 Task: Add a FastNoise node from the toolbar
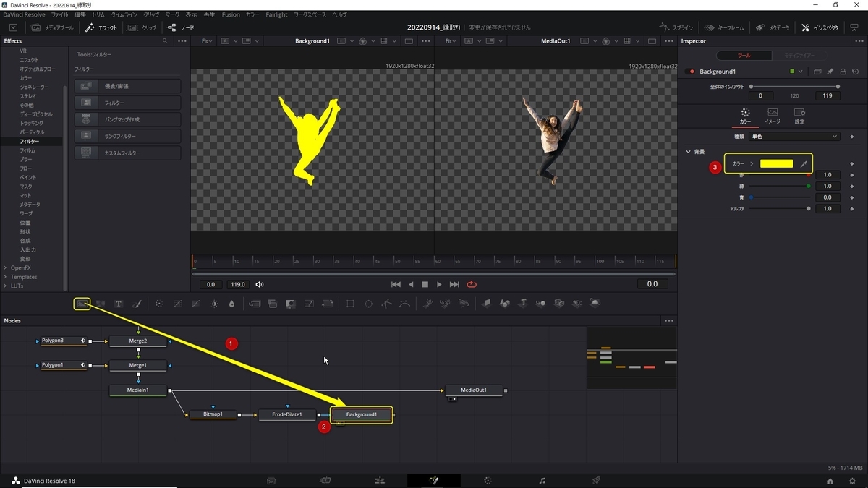click(101, 304)
